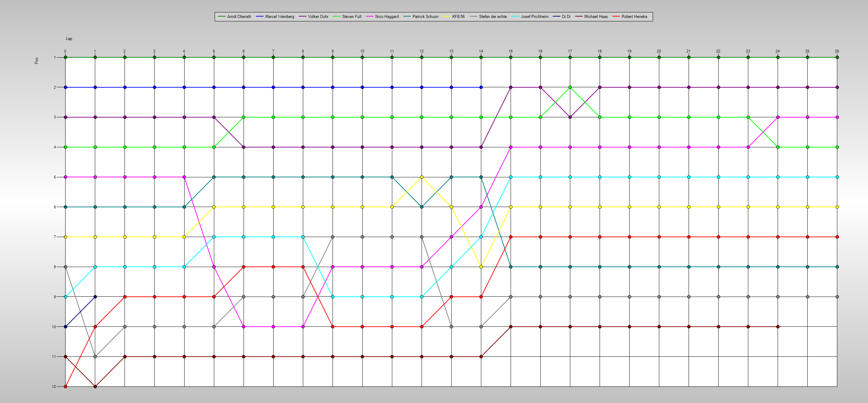Click lap number 26 on the top axis
This screenshot has width=868, height=403.
837,51
